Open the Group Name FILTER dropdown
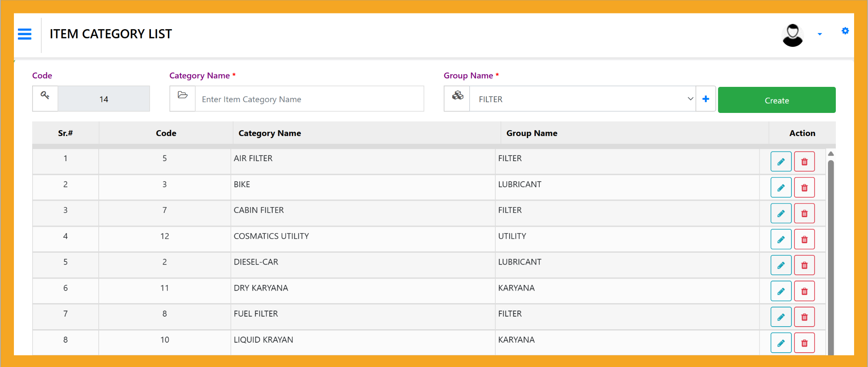The image size is (868, 367). 582,99
